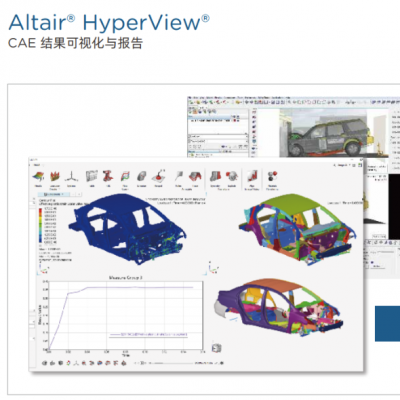
Task: Click the red figure toolbar icon
Action: click(x=108, y=176)
